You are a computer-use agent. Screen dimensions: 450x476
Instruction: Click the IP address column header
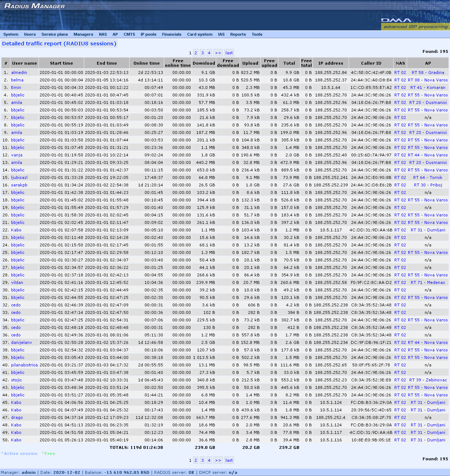click(331, 63)
